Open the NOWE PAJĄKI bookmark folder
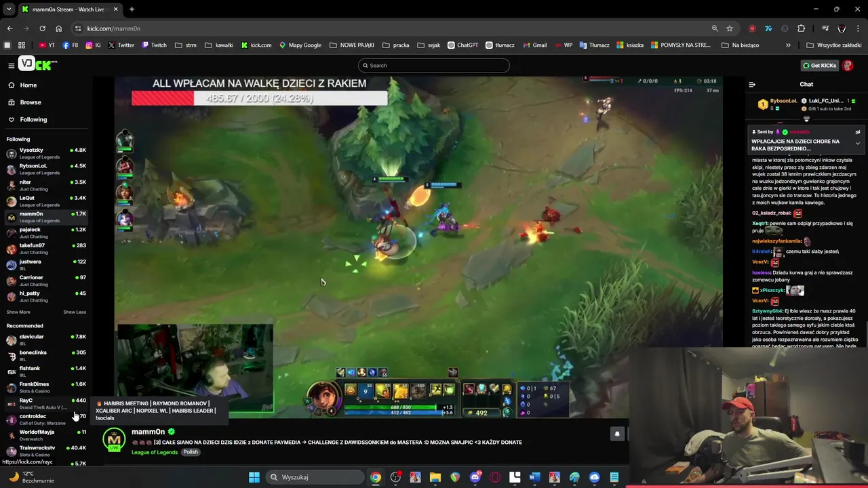Screen dimensions: 868x488 point(352,45)
